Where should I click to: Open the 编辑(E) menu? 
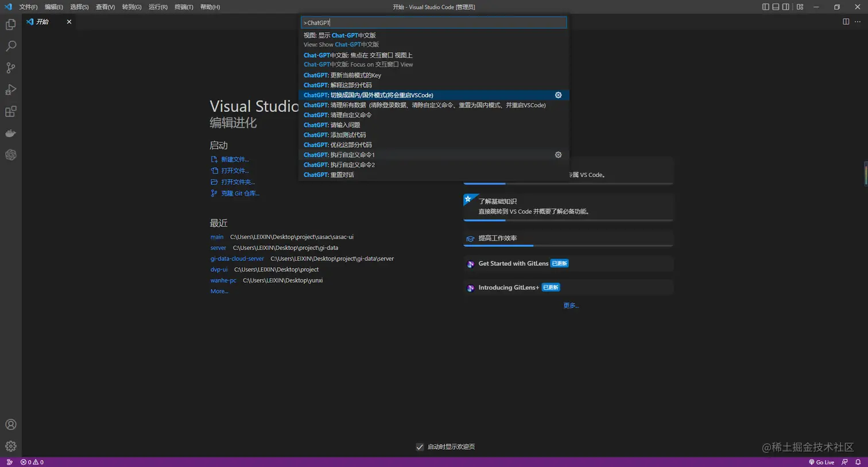[x=54, y=7]
